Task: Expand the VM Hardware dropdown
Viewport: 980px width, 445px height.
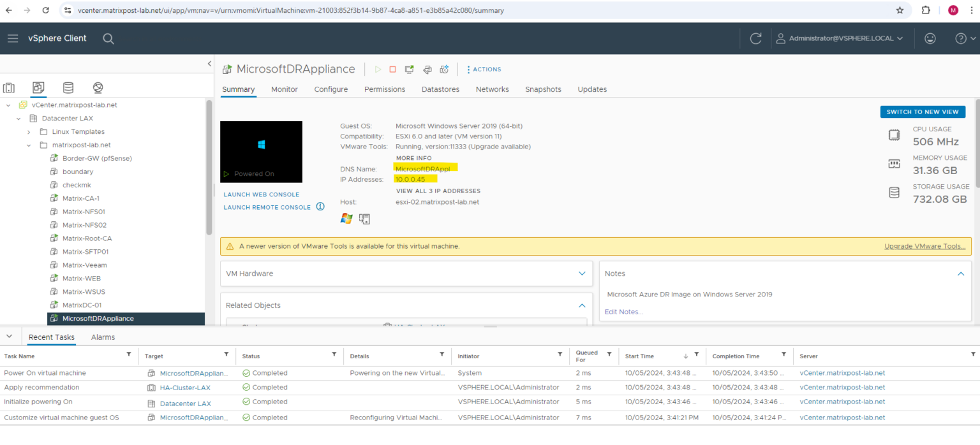Action: point(581,274)
